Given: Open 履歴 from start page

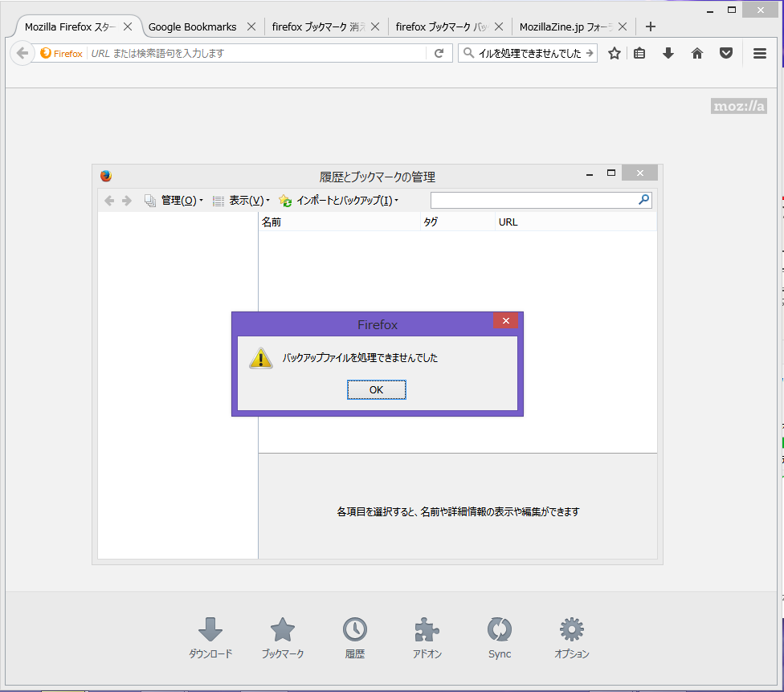Looking at the screenshot, I should 355,638.
